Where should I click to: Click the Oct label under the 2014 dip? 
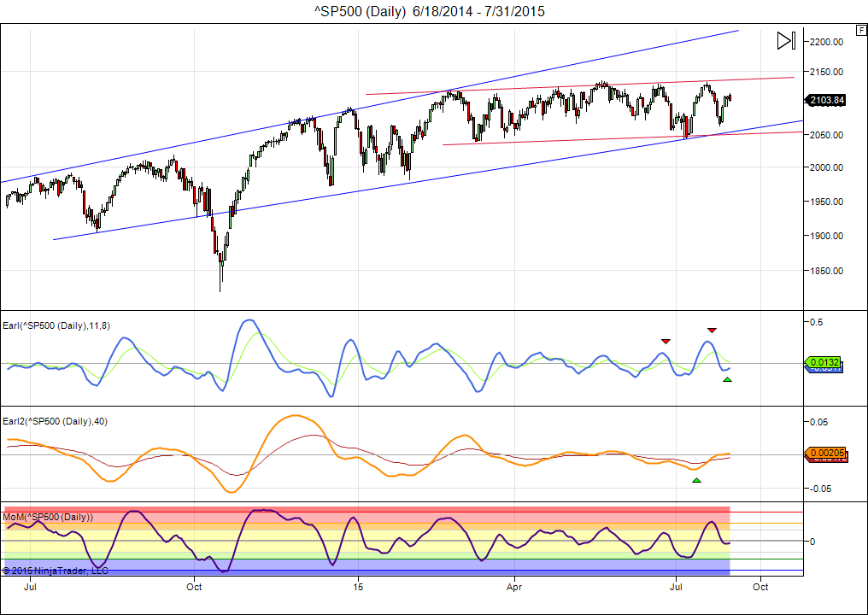[x=194, y=587]
